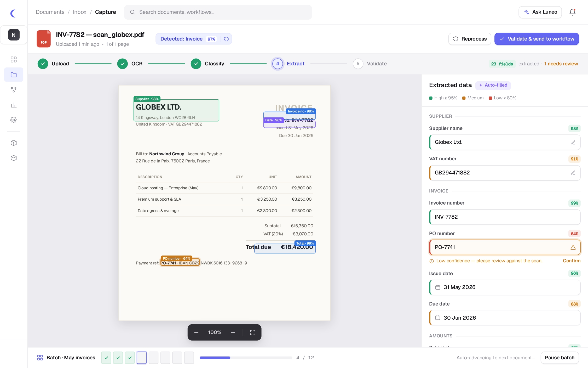Select the current fourth batch thumbnail
The image size is (588, 368).
point(142,358)
